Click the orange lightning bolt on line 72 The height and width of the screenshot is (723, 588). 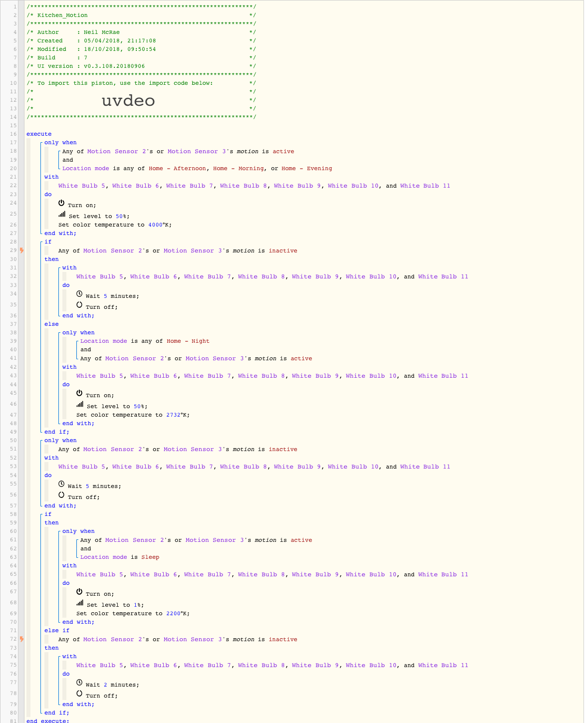click(x=21, y=639)
